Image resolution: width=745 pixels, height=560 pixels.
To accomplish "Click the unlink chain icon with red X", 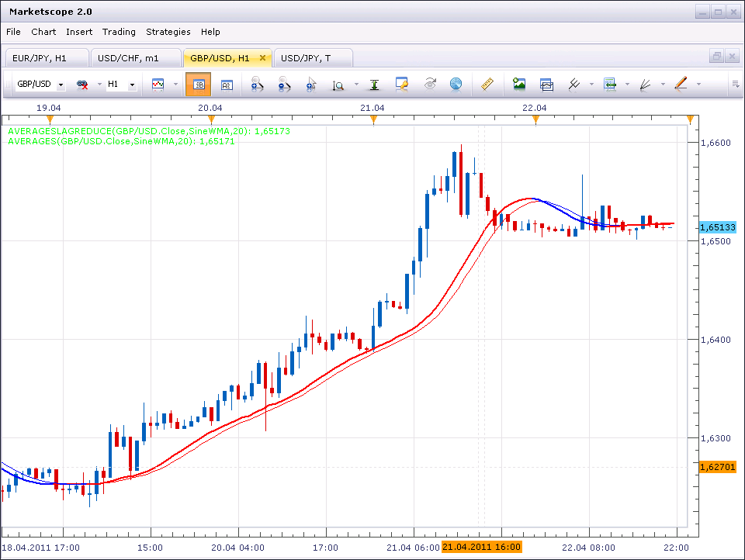I will coord(82,85).
